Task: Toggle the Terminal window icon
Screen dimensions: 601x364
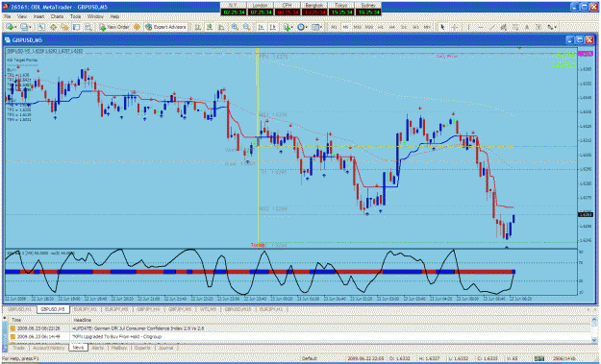Action: point(76,27)
